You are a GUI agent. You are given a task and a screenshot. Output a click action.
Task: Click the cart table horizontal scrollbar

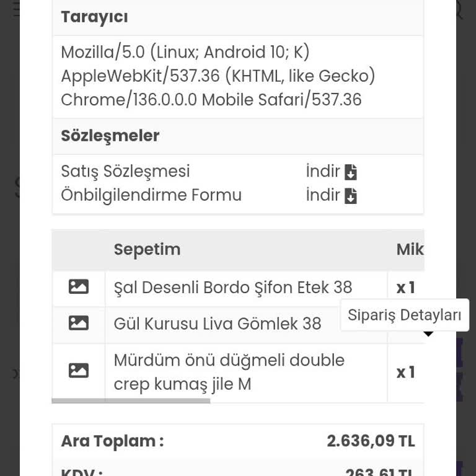pos(131,401)
